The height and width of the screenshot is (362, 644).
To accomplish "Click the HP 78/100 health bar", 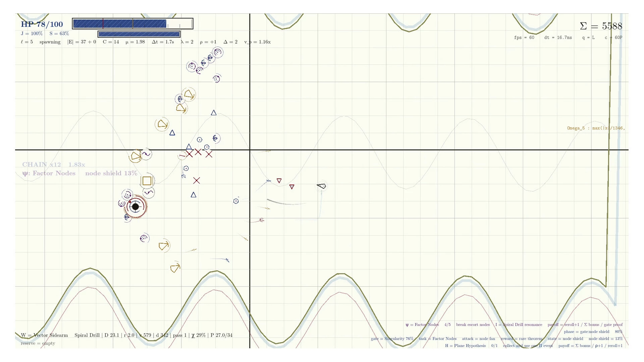I will point(132,24).
